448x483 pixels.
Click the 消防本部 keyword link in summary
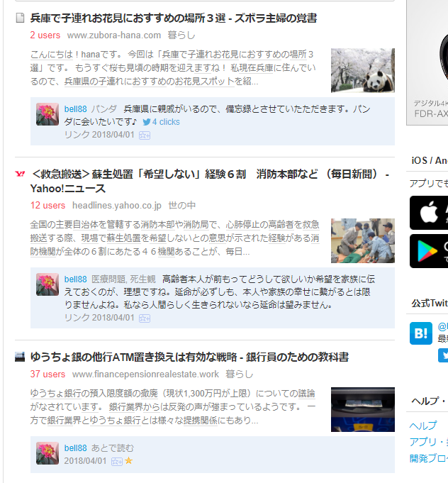[157, 225]
